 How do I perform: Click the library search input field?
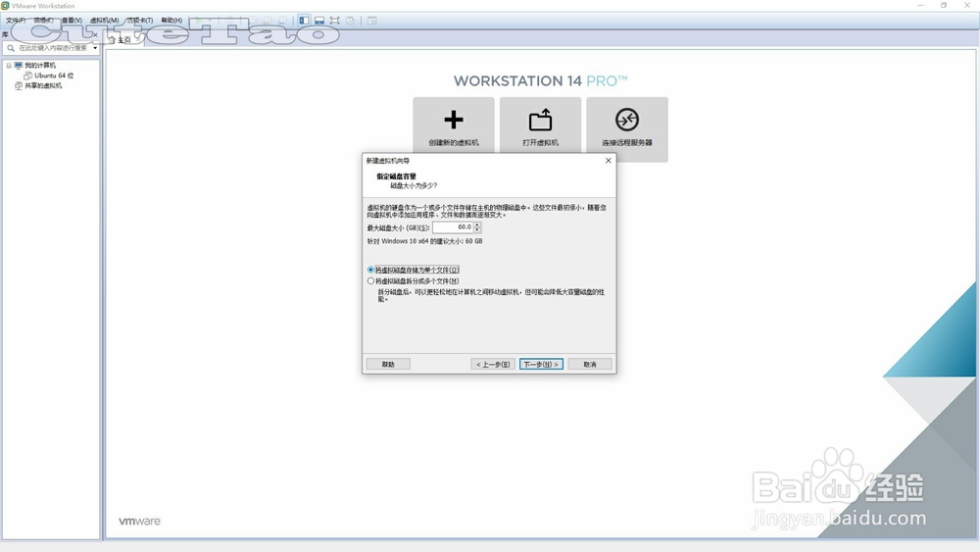pos(53,48)
